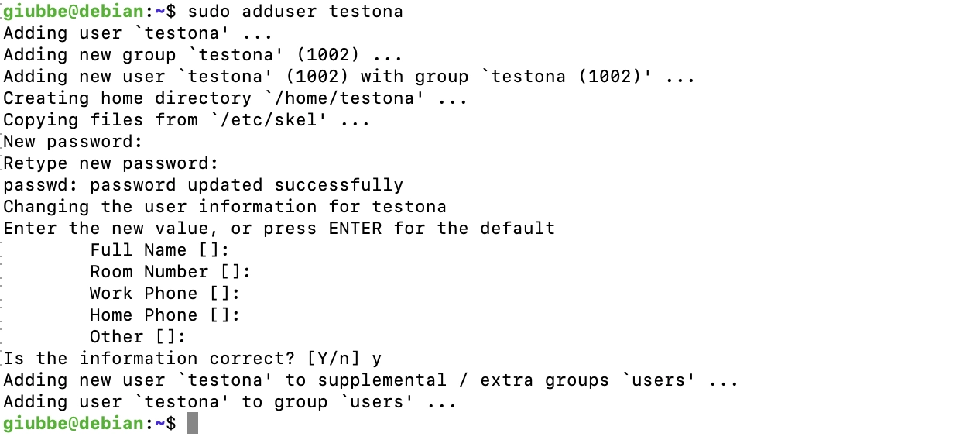Viewport: 980px width, 440px height.
Task: Click the 'Retype new password:' line
Action: (x=111, y=163)
